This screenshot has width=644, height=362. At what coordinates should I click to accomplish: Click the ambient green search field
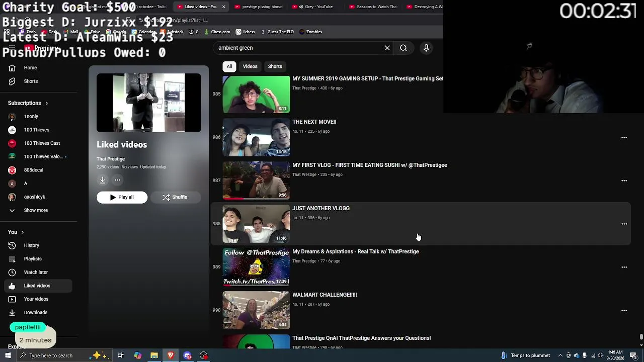(x=297, y=48)
